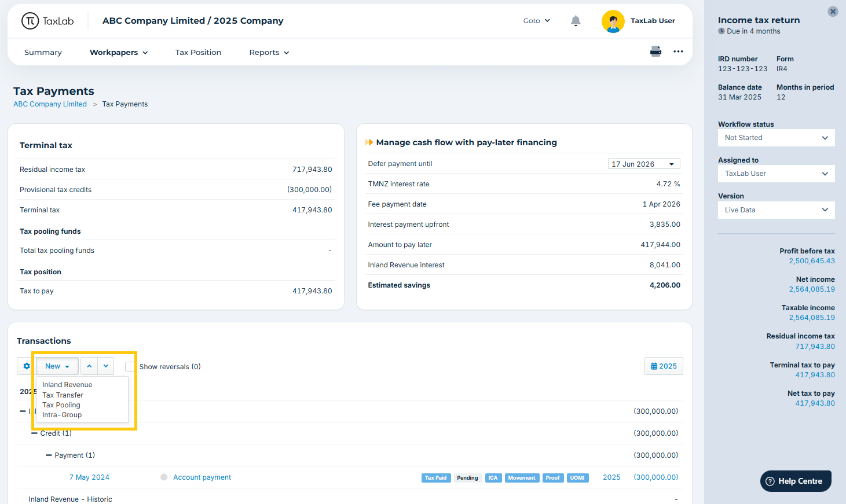Click the TaxLab User avatar
Image resolution: width=846 pixels, height=504 pixels.
613,21
